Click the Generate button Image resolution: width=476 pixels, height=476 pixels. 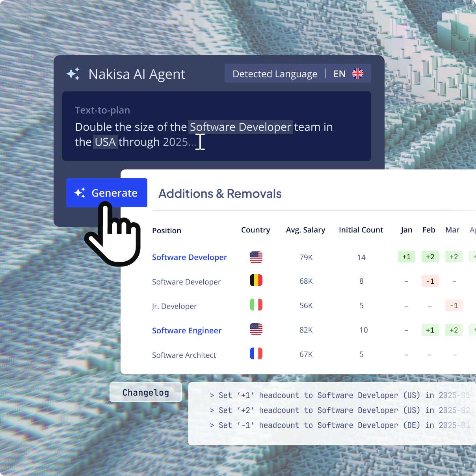(x=107, y=193)
